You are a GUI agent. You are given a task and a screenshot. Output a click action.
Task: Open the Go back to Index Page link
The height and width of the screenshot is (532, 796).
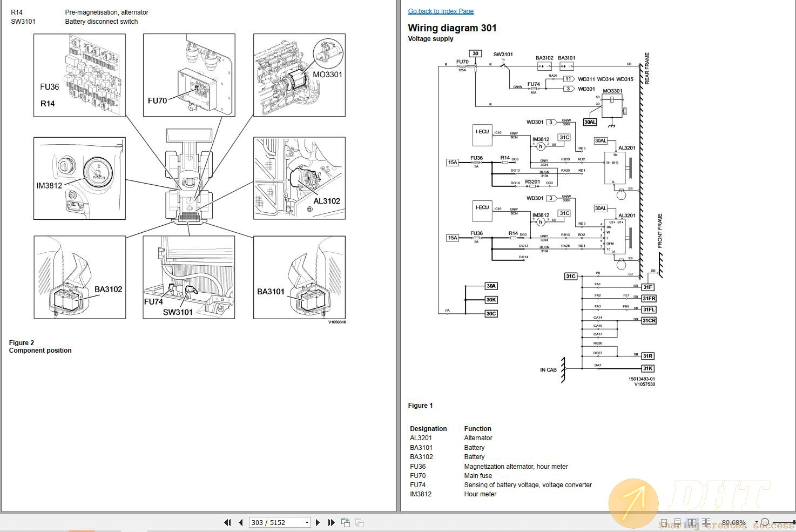(x=441, y=11)
